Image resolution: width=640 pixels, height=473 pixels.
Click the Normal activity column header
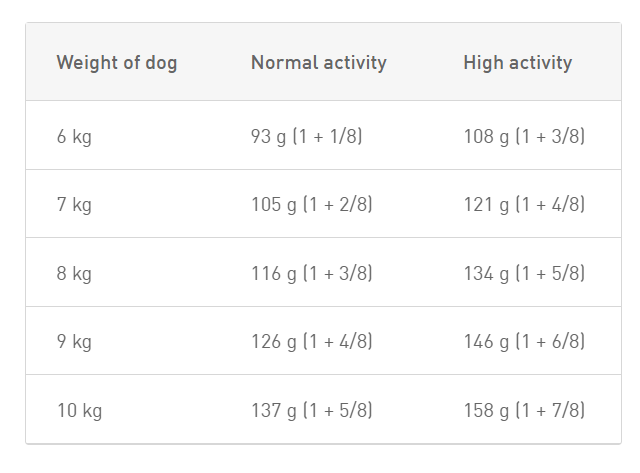coord(319,63)
